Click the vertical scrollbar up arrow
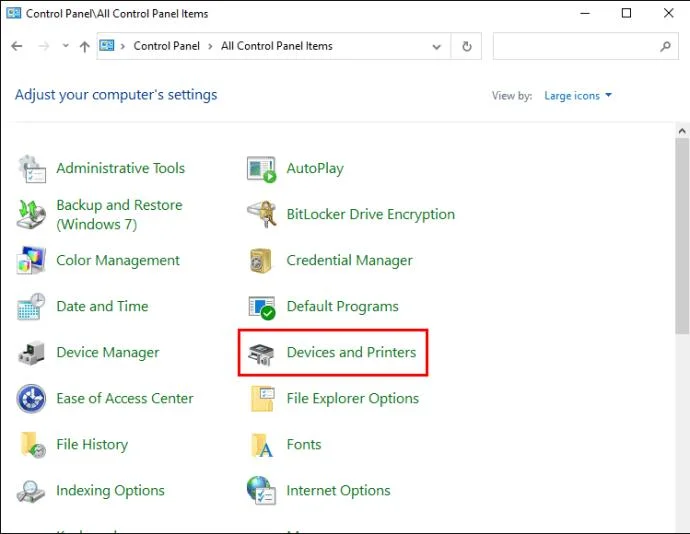Image resolution: width=690 pixels, height=534 pixels. [x=682, y=131]
